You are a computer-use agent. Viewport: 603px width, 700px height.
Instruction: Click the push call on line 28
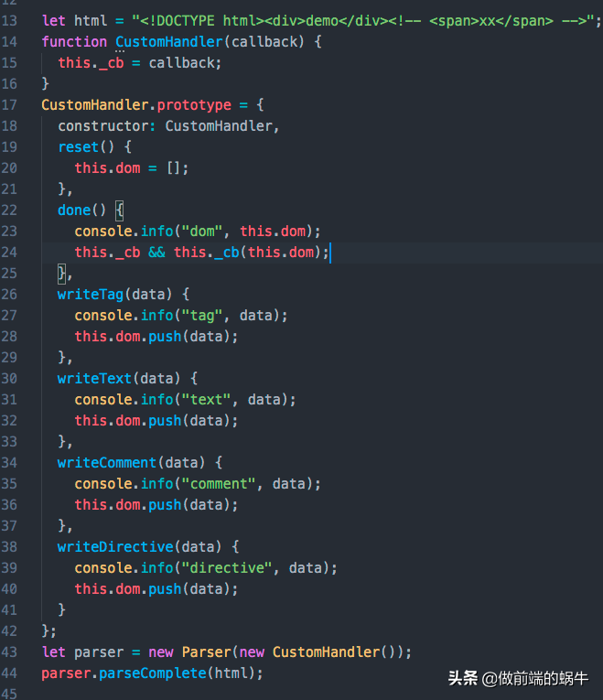[165, 337]
